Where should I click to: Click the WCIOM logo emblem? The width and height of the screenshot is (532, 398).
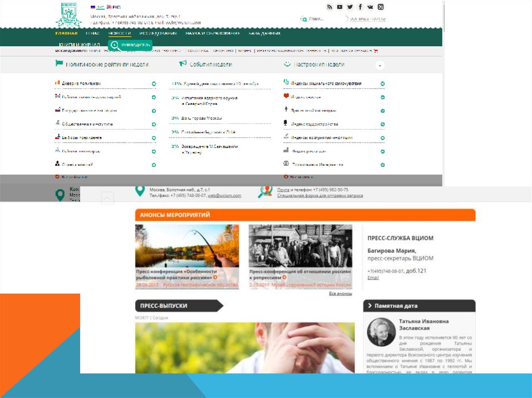point(69,15)
